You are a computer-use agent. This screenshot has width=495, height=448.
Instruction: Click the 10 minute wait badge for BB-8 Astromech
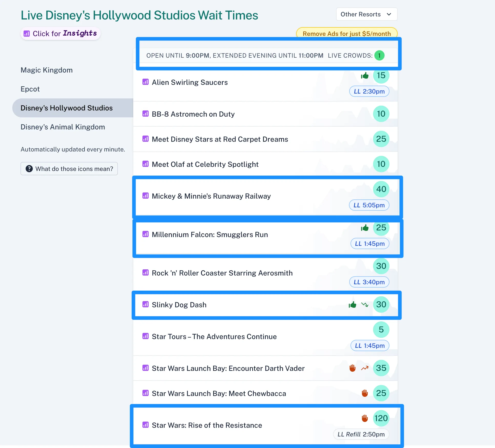click(381, 114)
